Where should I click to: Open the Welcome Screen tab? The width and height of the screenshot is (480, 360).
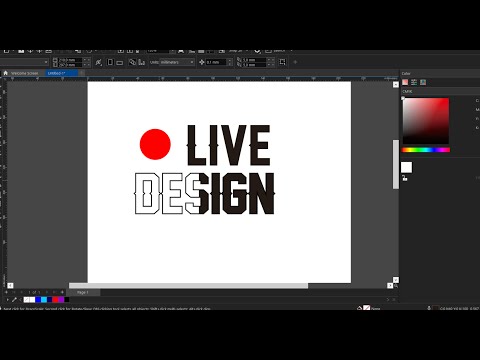click(24, 73)
